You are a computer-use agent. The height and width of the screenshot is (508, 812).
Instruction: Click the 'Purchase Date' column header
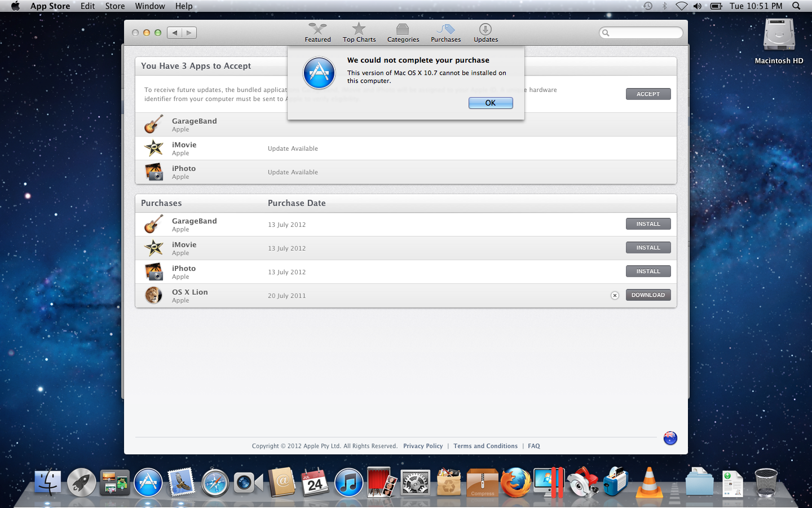point(297,203)
